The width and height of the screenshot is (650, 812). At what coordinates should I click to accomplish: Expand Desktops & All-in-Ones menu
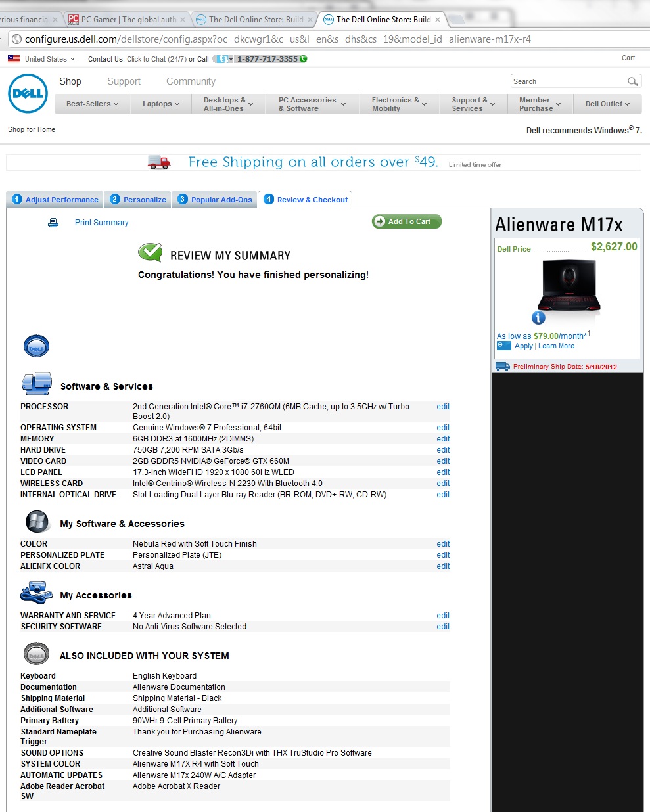[x=229, y=104]
